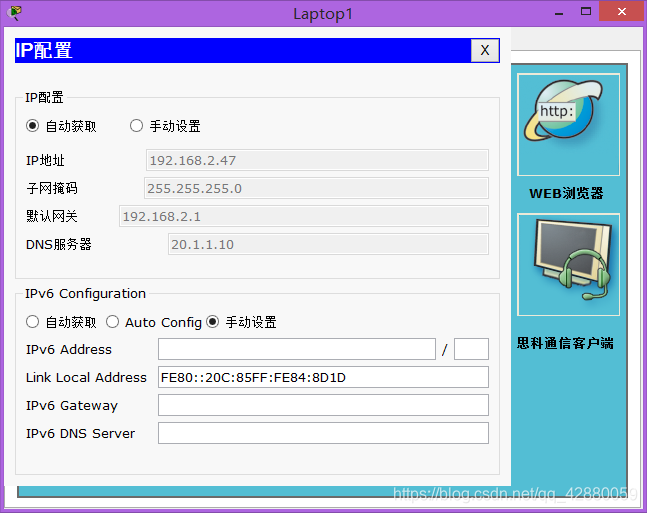The width and height of the screenshot is (647, 513).
Task: Close the IP配置 panel with X button
Action: 485,50
